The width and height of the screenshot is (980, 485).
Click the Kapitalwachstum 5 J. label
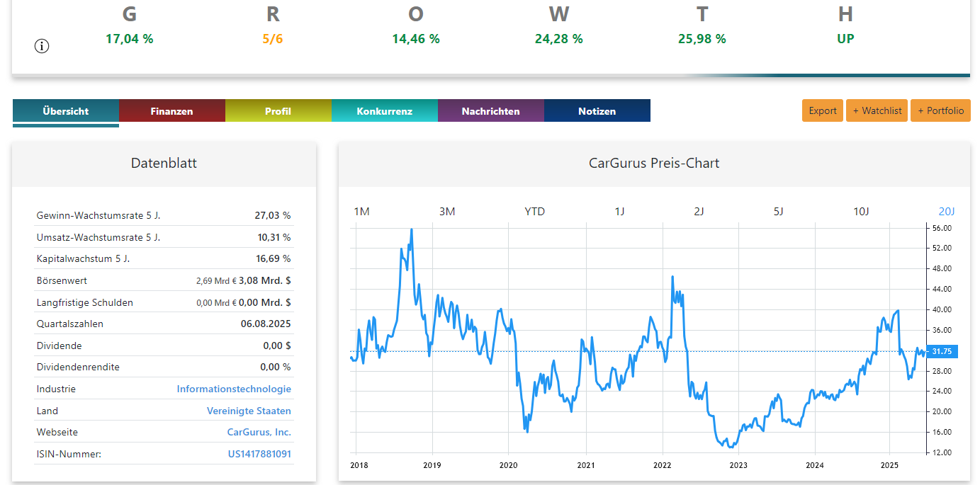83,258
